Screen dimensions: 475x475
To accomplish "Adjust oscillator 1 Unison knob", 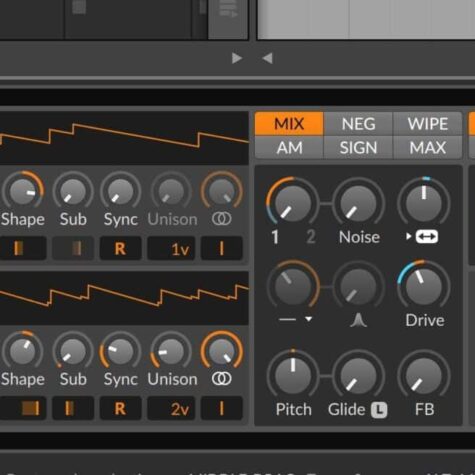I will pyautogui.click(x=171, y=191).
